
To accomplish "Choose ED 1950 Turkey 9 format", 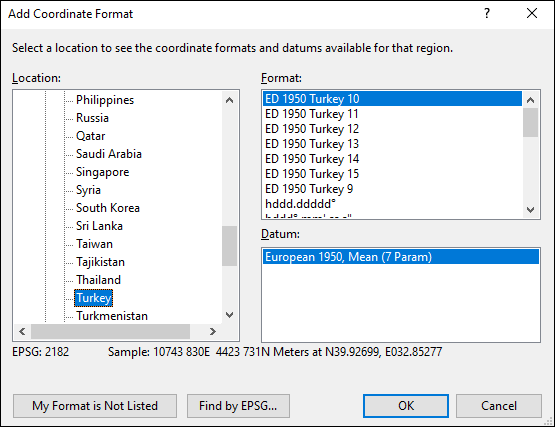I will pos(392,189).
